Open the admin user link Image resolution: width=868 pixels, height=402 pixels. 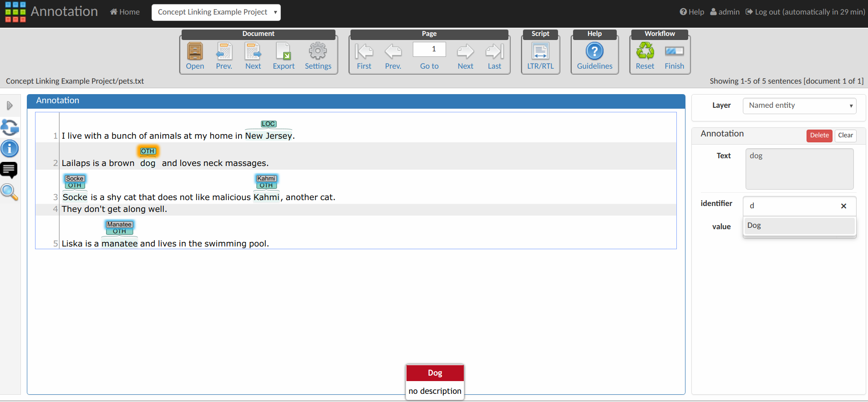point(725,12)
